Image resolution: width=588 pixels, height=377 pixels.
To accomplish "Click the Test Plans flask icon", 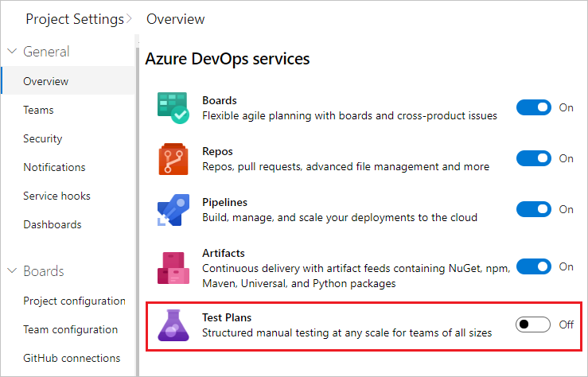I will point(173,325).
